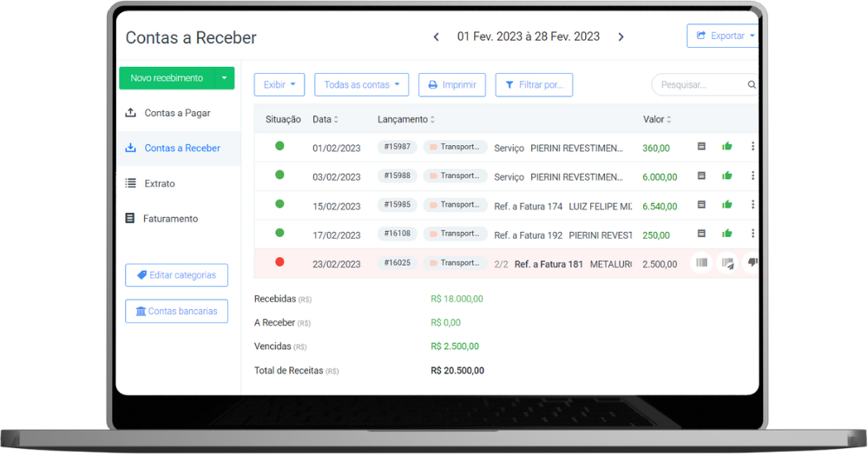The height and width of the screenshot is (456, 868).
Task: Go to the previous month with the left arrow
Action: point(436,36)
